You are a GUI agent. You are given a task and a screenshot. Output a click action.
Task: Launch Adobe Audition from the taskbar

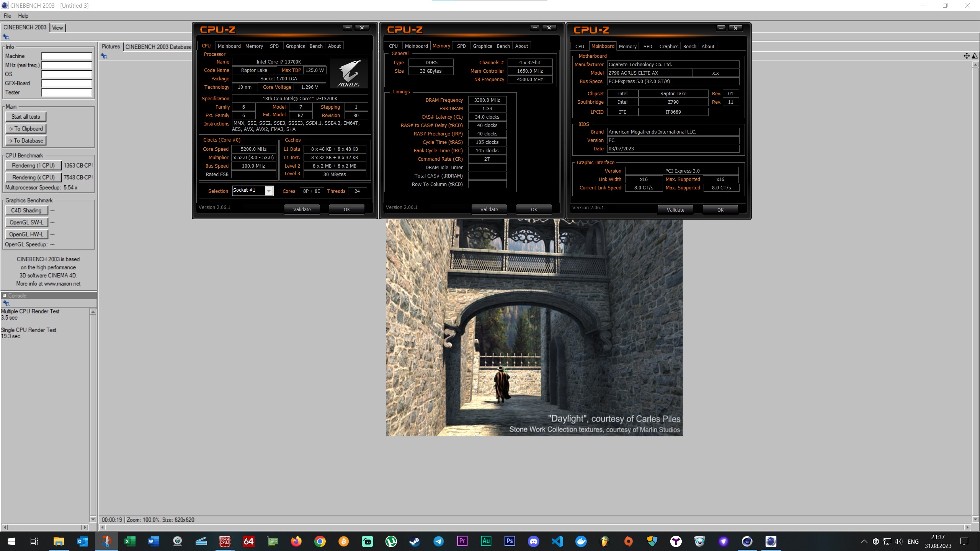tap(486, 541)
